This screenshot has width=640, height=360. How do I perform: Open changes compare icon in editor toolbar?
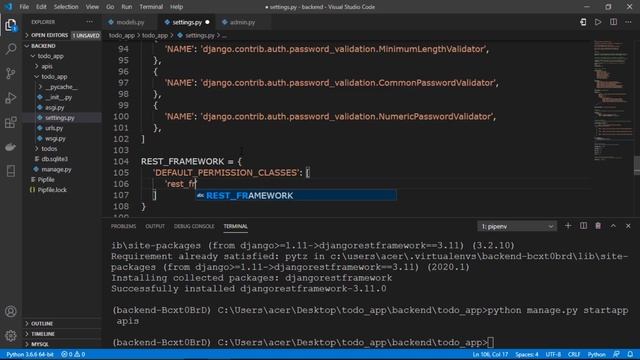click(583, 22)
